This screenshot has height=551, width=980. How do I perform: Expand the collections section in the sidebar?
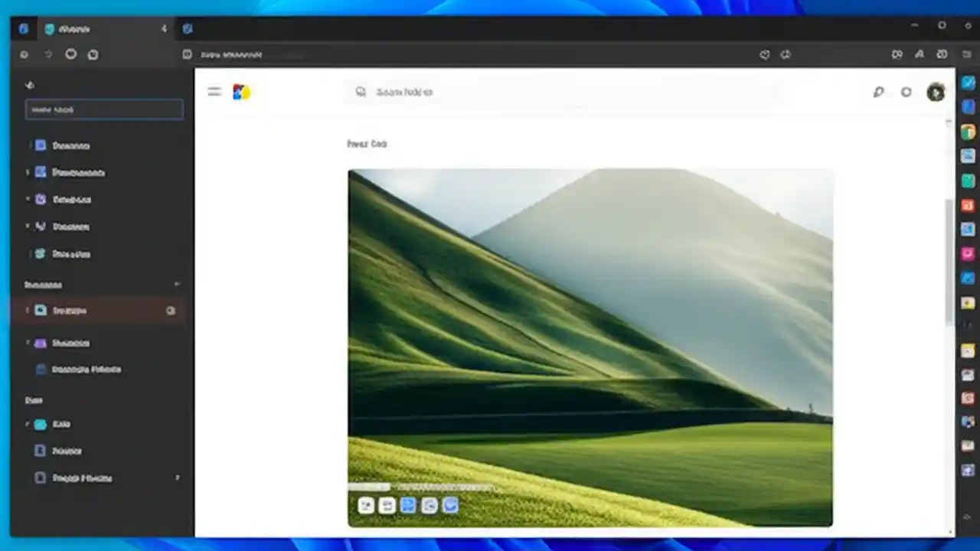[176, 285]
